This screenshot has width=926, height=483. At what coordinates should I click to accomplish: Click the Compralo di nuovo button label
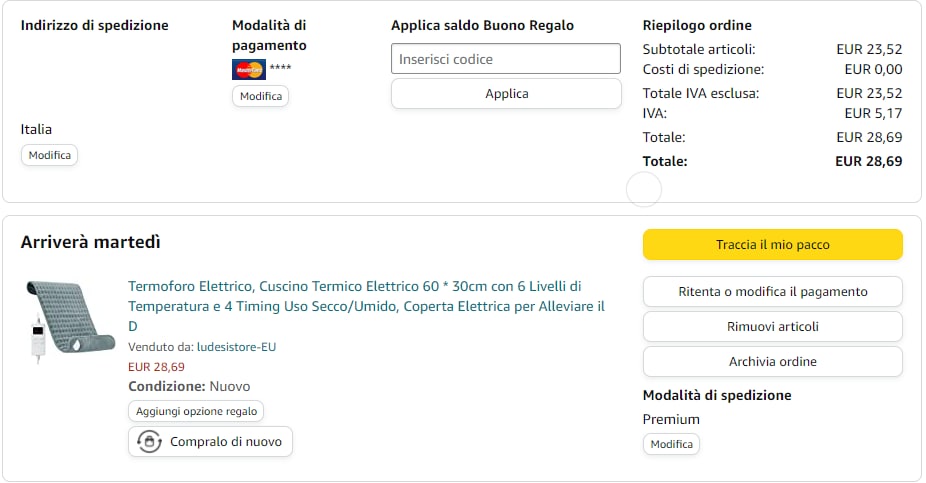[x=226, y=441]
